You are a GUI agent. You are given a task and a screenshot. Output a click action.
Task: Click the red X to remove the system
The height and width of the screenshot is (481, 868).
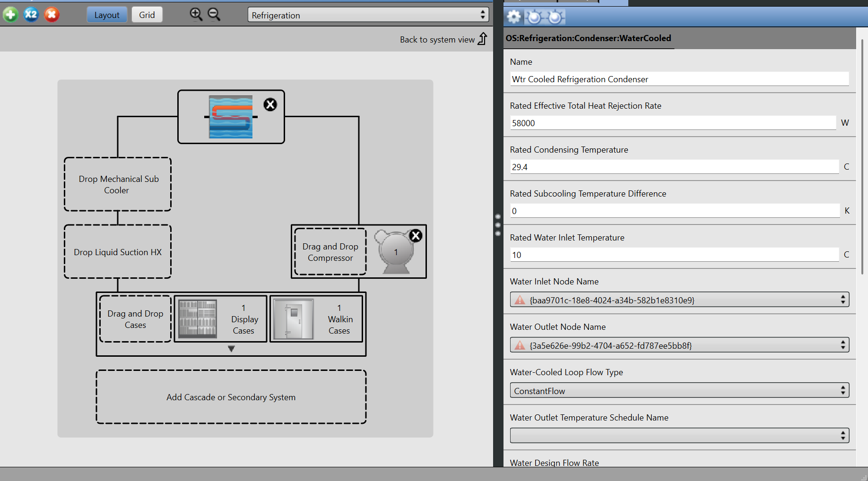[x=52, y=15]
